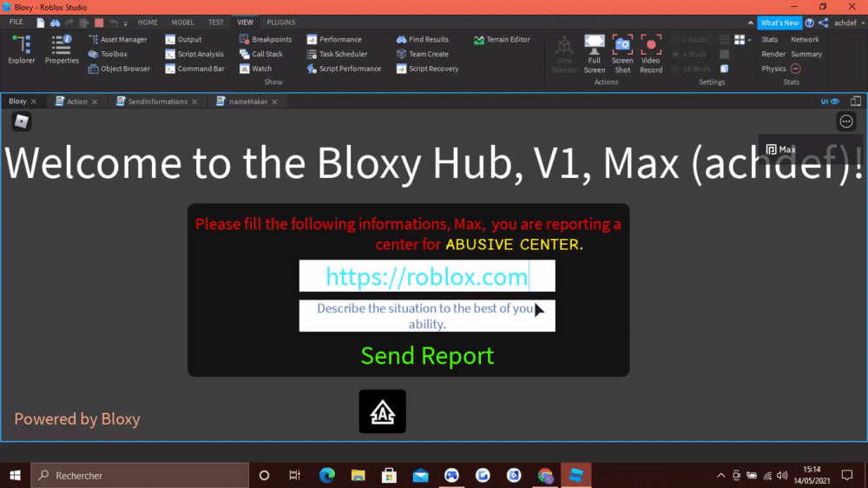Select the 2 Studs grid option

pos(689,39)
